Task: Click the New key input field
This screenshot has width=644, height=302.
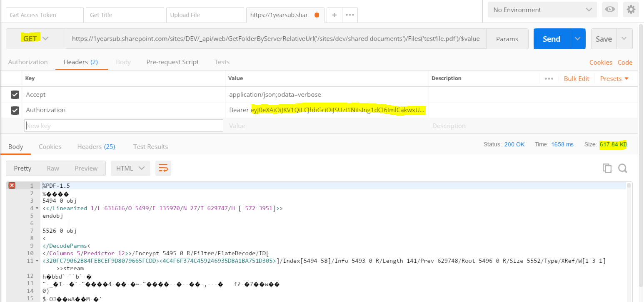Action: point(123,125)
